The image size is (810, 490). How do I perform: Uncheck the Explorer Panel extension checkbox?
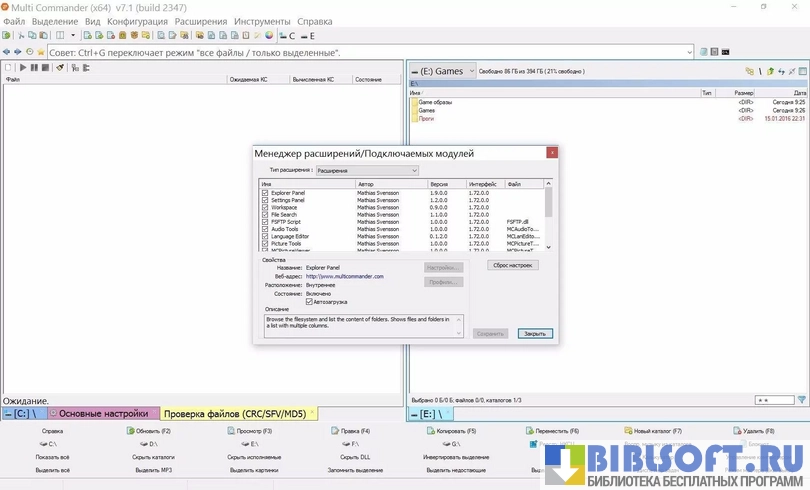pos(265,193)
